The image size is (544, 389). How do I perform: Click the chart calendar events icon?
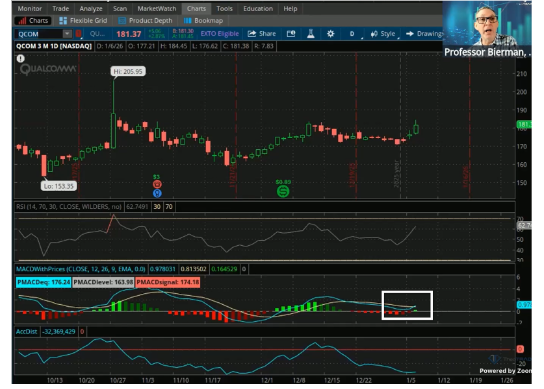tap(291, 34)
